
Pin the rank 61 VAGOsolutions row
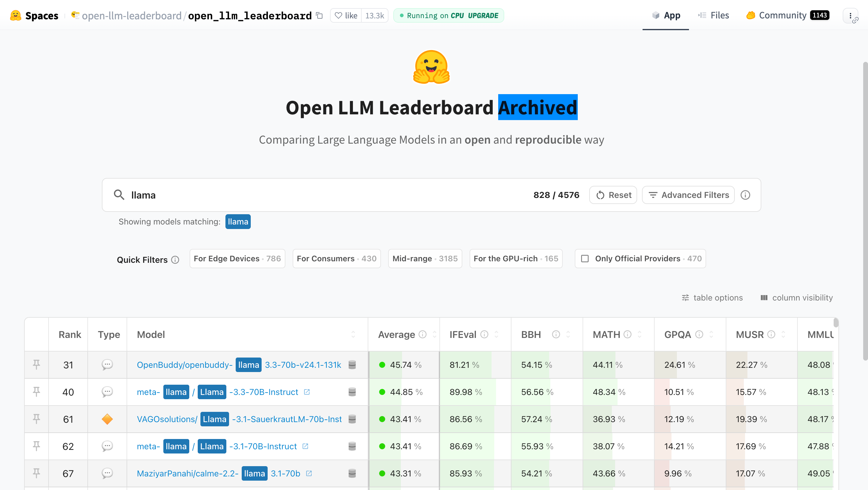pos(36,419)
